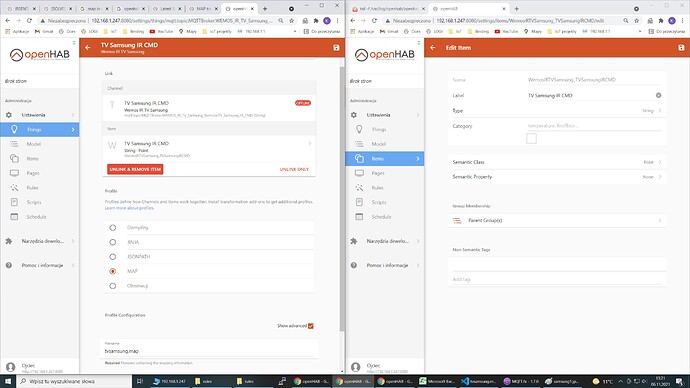The image size is (690, 388).
Task: Open the Type selector showing String
Action: [x=557, y=111]
